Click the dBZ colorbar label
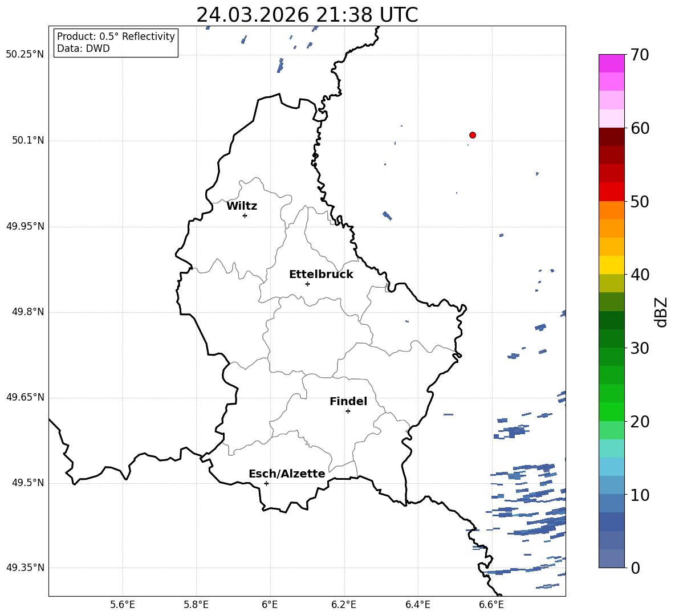 tap(661, 312)
